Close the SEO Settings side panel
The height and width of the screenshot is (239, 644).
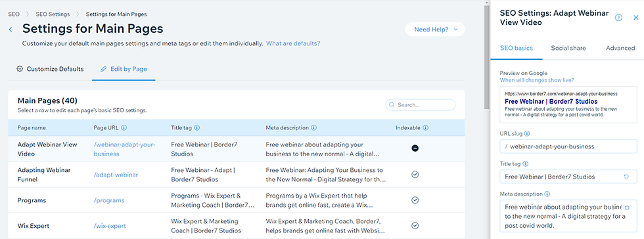point(636,18)
